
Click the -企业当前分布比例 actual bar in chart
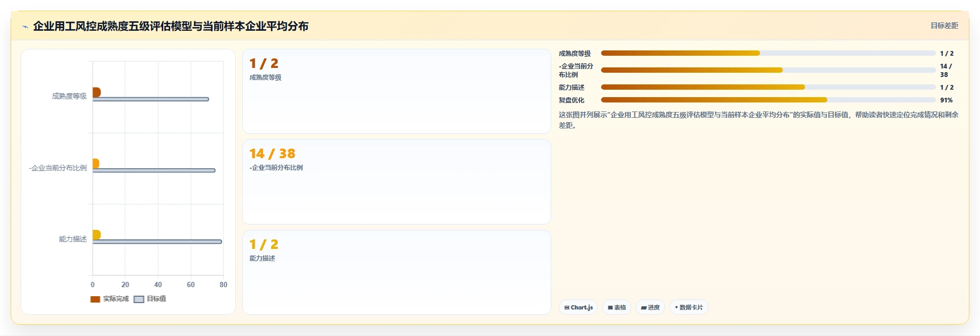(96, 163)
